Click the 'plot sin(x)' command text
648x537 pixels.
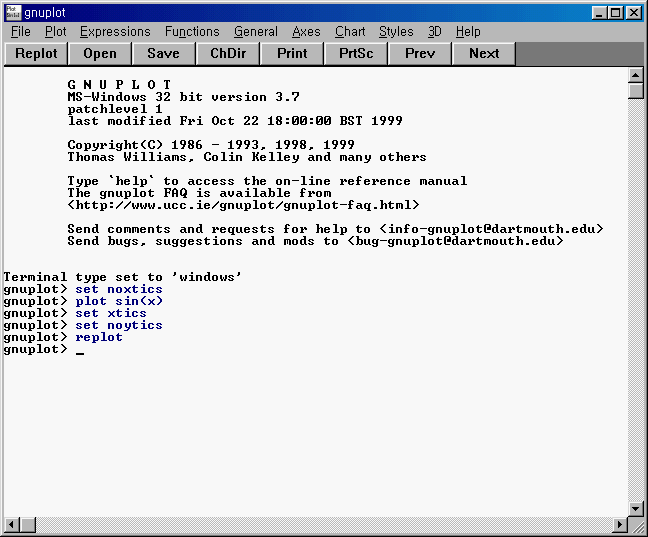coord(119,301)
